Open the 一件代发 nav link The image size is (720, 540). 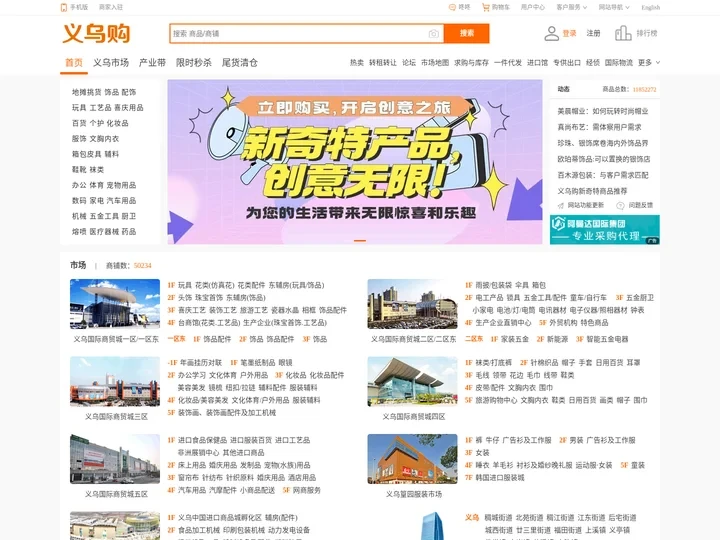click(508, 62)
